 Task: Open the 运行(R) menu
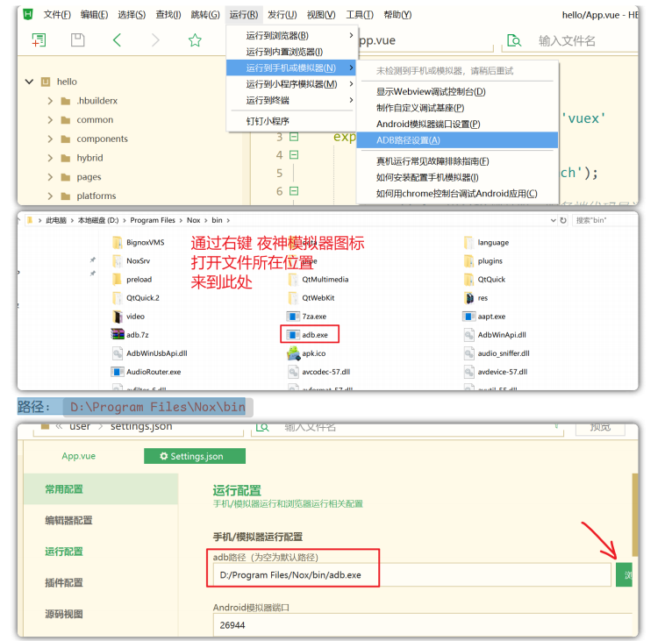243,15
